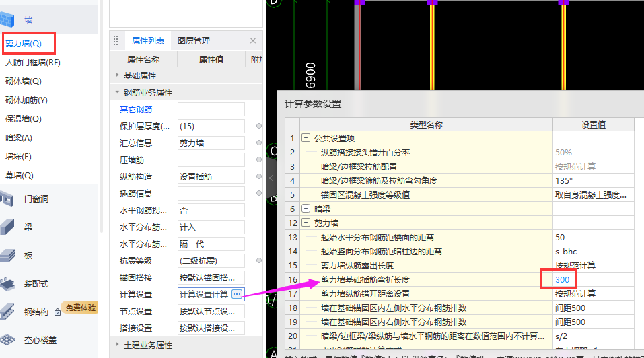
Task: Edit the 保护层厚度 value (15)
Action: click(x=211, y=127)
